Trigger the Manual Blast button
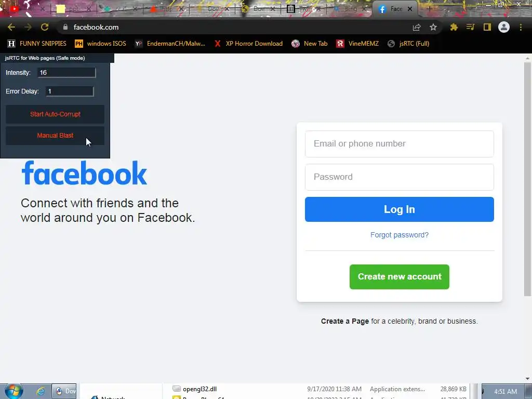This screenshot has height=399, width=532. pos(55,136)
